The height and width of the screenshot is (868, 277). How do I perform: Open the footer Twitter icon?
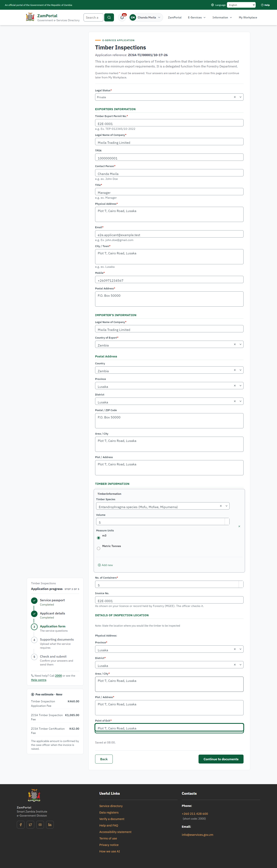click(30, 824)
